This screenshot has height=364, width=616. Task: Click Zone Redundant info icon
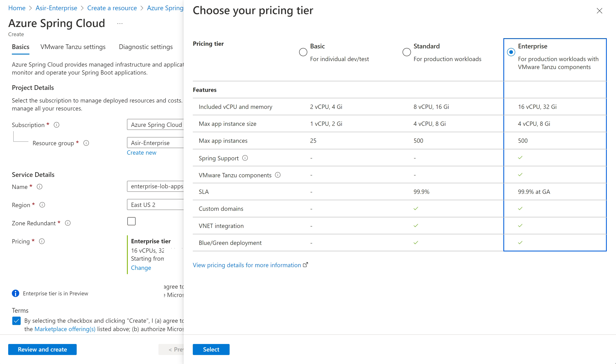coord(68,223)
